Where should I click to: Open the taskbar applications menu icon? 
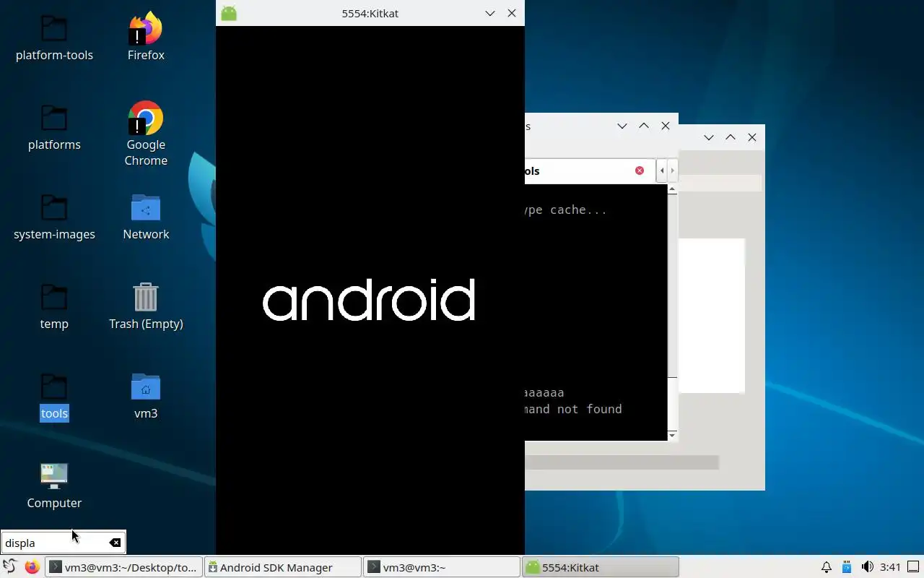(9, 567)
